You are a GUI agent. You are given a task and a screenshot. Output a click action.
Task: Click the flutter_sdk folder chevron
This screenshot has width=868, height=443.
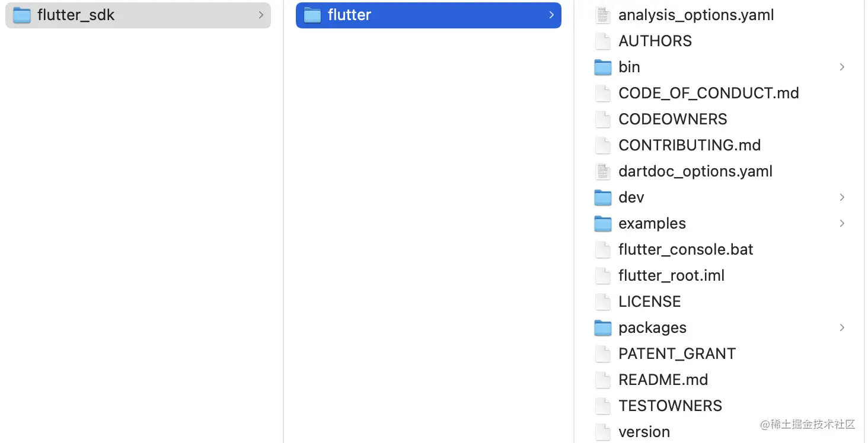[x=261, y=15]
